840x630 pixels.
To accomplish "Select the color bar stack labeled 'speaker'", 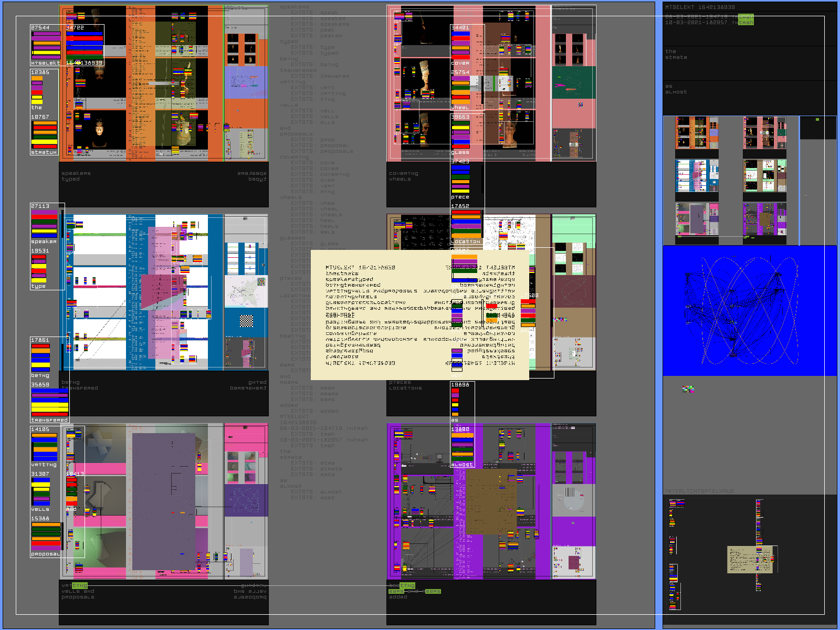I will (x=44, y=224).
